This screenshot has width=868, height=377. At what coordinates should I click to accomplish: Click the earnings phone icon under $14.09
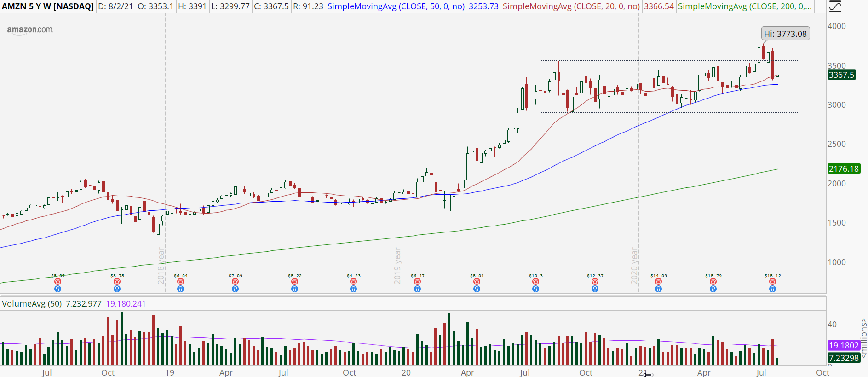659,282
